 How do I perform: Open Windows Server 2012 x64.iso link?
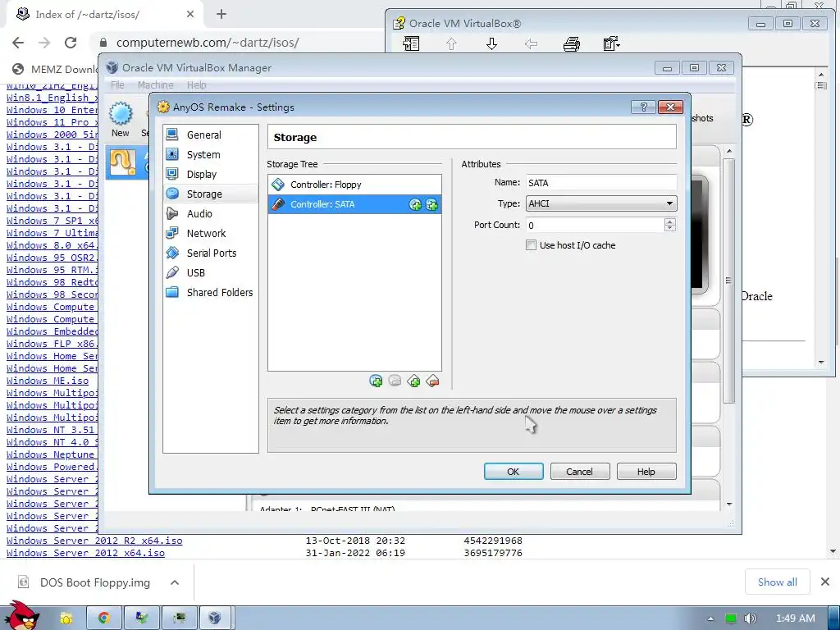(x=85, y=553)
